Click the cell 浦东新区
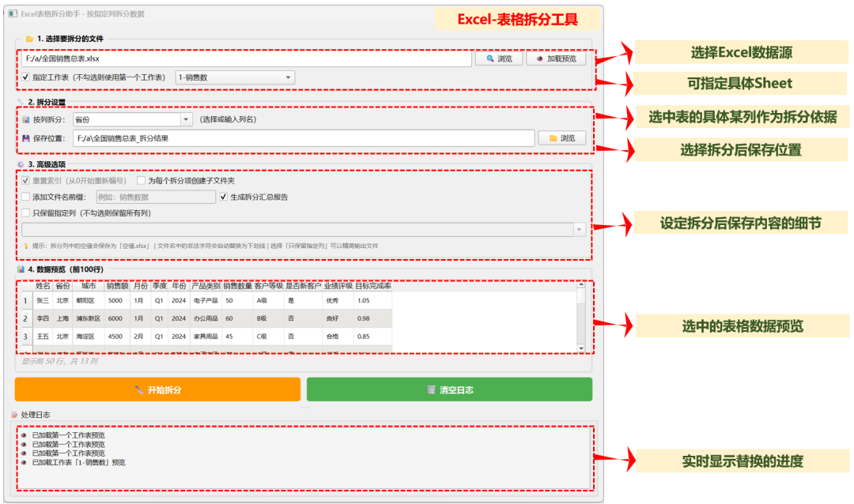The height and width of the screenshot is (504, 854). [89, 318]
